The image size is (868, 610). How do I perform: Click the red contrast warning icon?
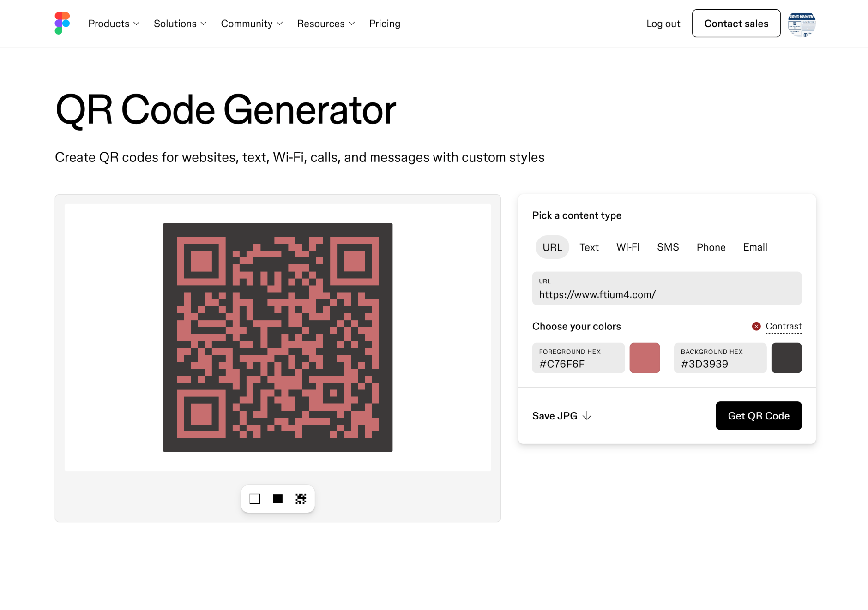[756, 326]
